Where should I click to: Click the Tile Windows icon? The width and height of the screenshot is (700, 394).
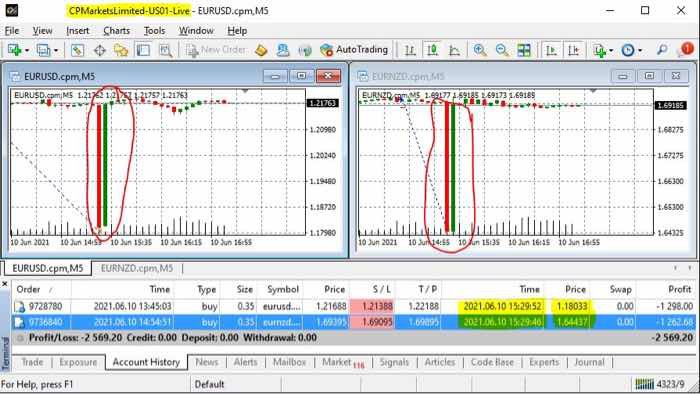(x=524, y=50)
